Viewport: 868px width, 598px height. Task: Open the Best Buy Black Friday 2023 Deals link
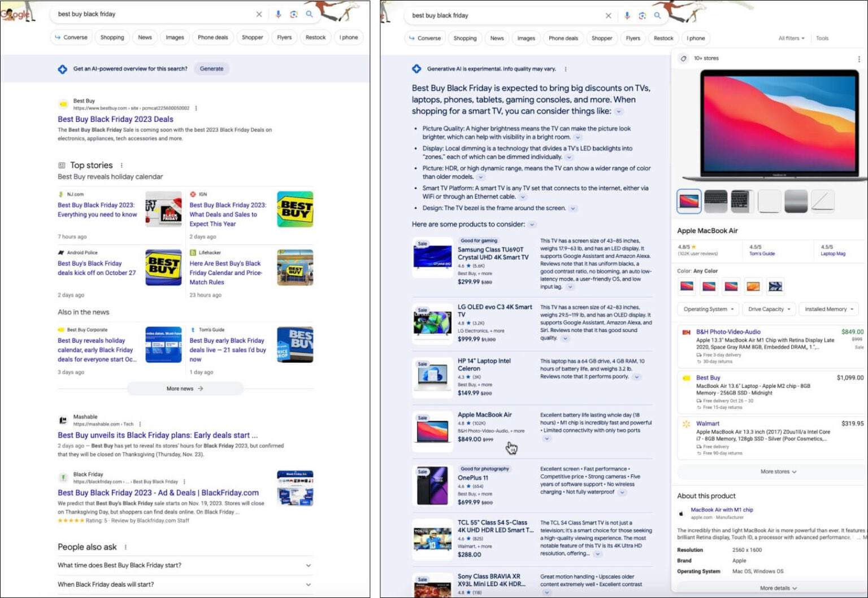[x=115, y=119]
